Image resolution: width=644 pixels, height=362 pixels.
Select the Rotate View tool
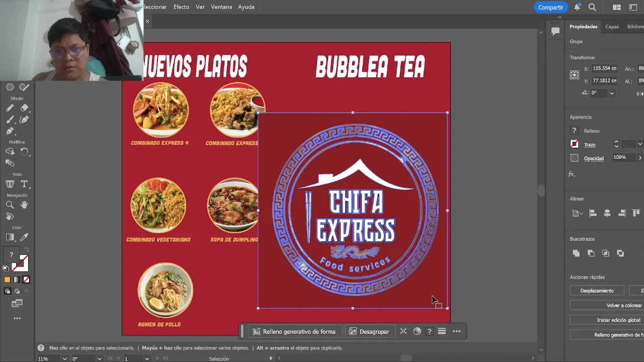[10, 217]
